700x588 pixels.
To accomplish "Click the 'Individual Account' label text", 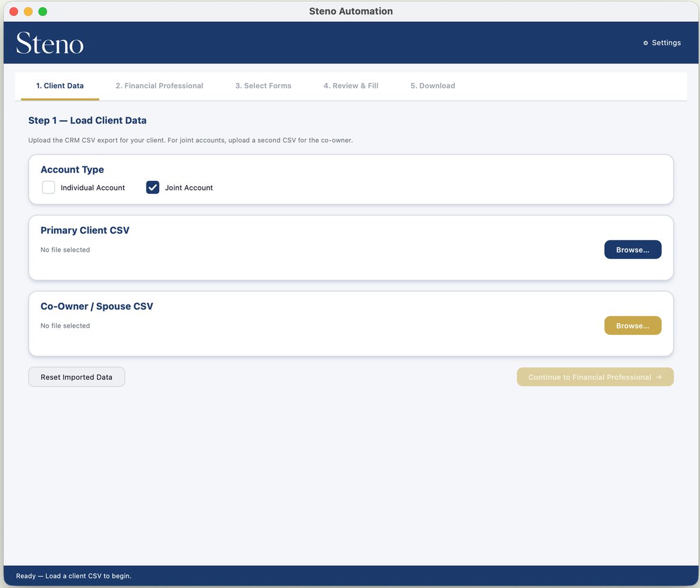I will [x=93, y=188].
